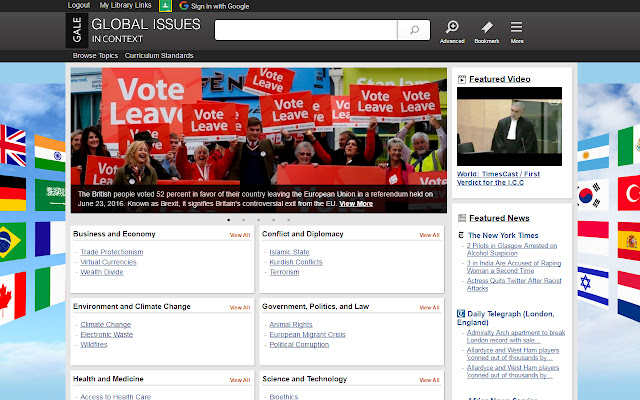640x400 pixels.
Task: Open the More hamburger menu
Action: 516,27
